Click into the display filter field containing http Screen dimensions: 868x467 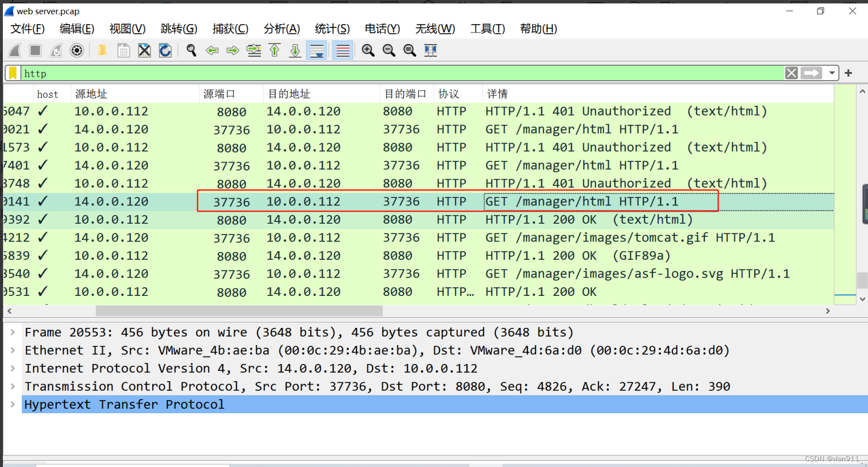(x=402, y=73)
